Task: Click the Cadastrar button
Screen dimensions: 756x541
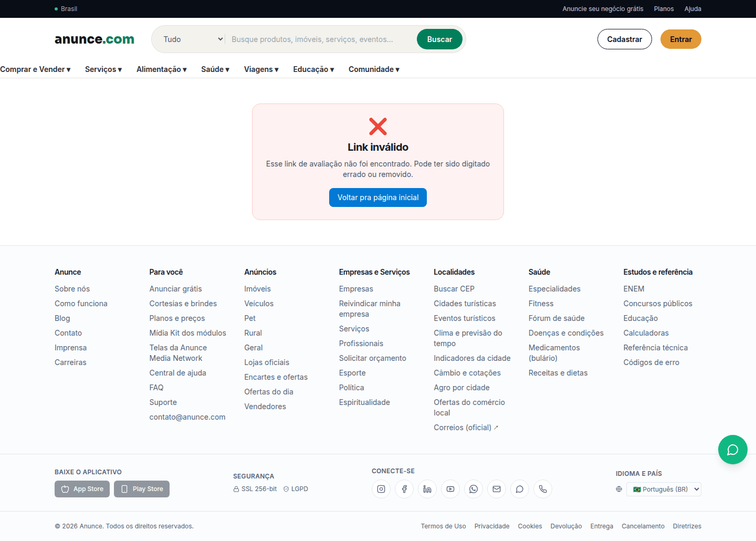Action: point(625,39)
